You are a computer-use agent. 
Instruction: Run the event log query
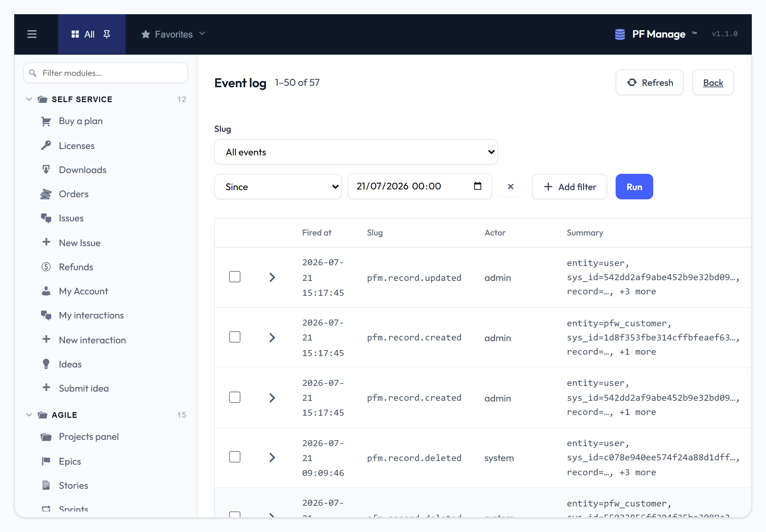(x=634, y=187)
